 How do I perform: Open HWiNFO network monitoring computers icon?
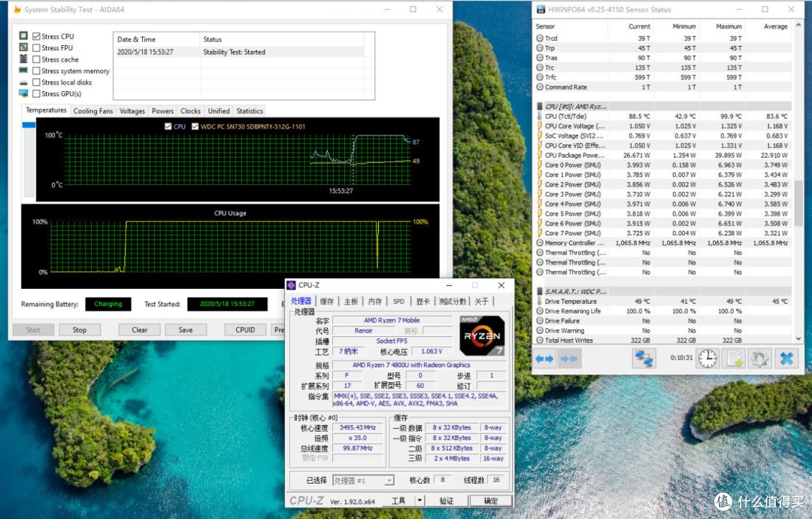pos(644,359)
